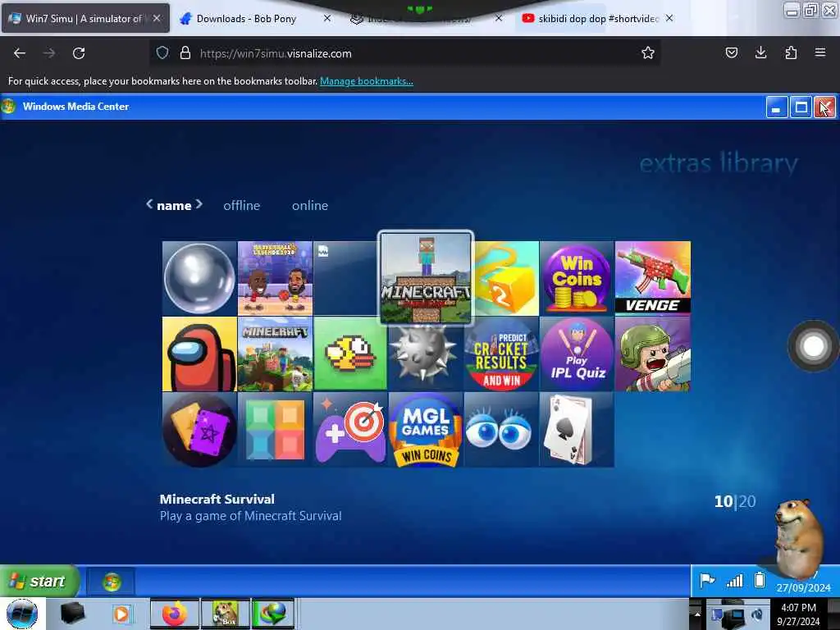Launch the soldier with bazooka game tile
Screen dimensions: 840x630
(652, 354)
